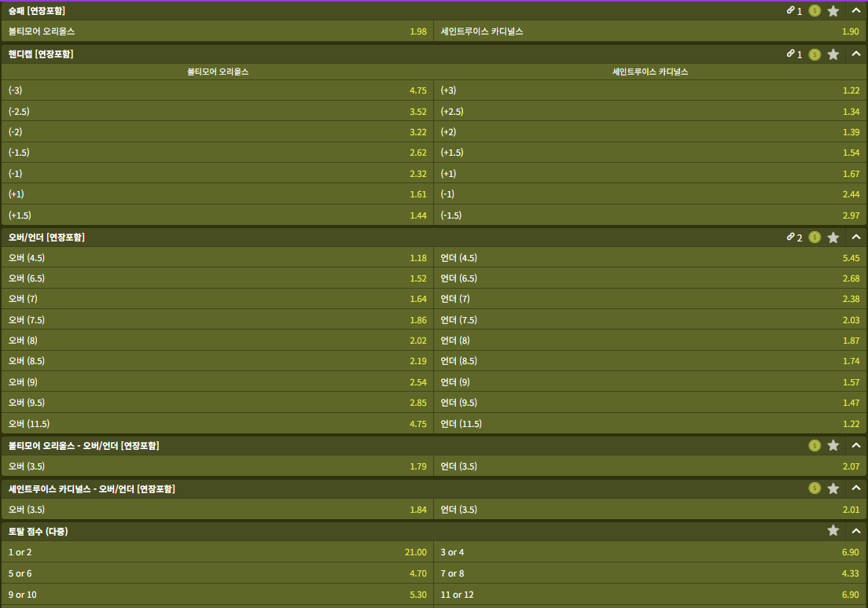Bet 오버 (9) at 2.54
Image resolution: width=868 pixels, height=608 pixels.
[218, 382]
